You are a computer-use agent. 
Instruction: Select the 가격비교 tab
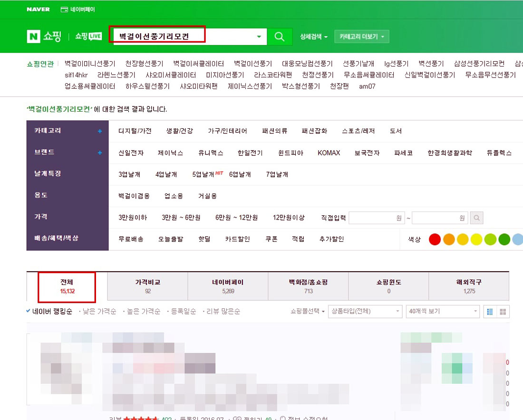[148, 286]
